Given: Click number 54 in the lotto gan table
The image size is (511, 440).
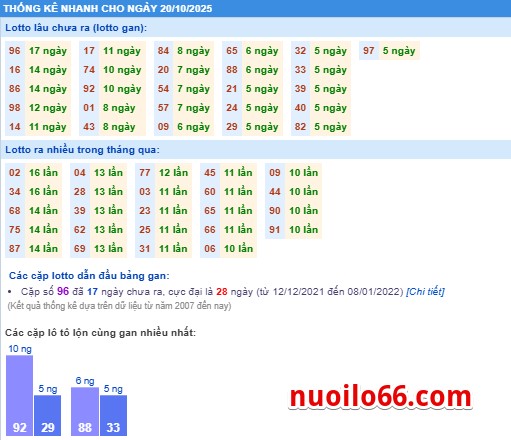Looking at the screenshot, I should [163, 89].
